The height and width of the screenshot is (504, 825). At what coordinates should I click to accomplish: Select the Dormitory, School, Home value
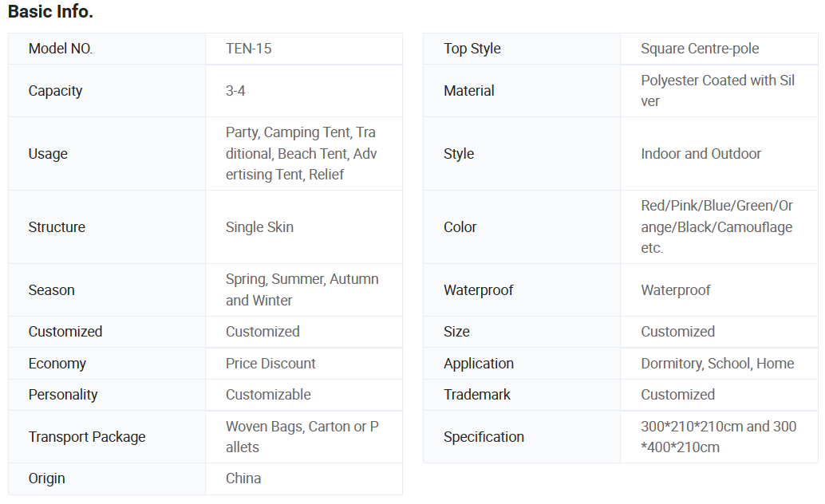click(x=717, y=364)
